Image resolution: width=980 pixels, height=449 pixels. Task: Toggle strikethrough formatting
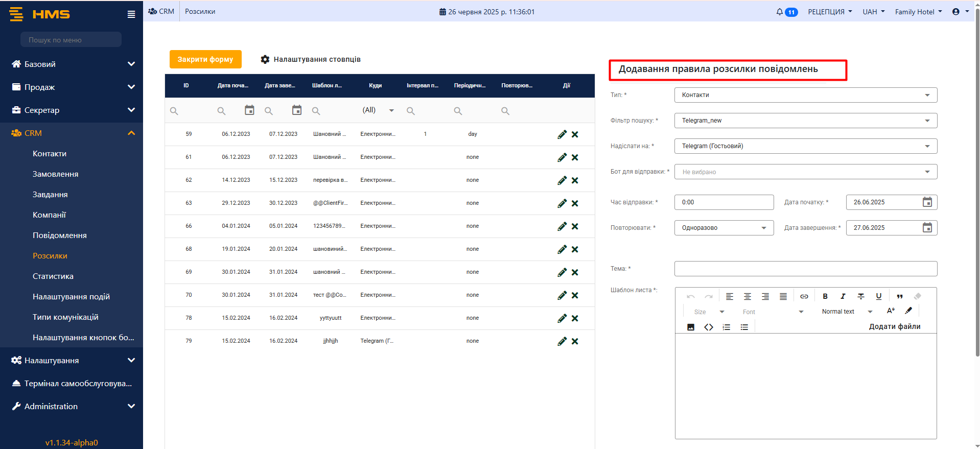860,296
